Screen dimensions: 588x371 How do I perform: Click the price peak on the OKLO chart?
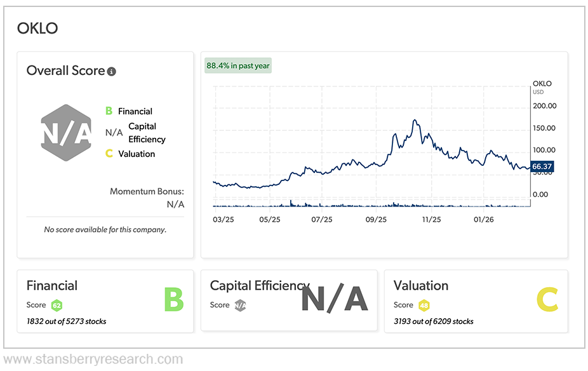(x=415, y=120)
